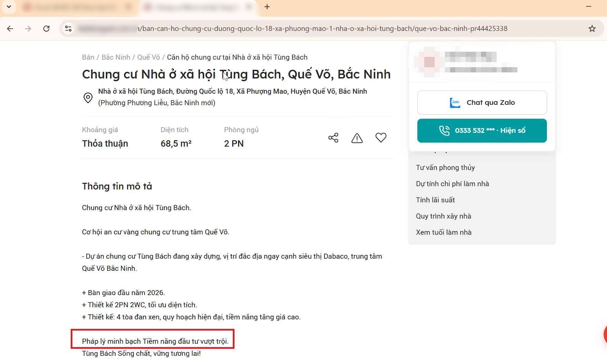The height and width of the screenshot is (364, 607).
Task: Share this listing via the share icon
Action: (333, 138)
